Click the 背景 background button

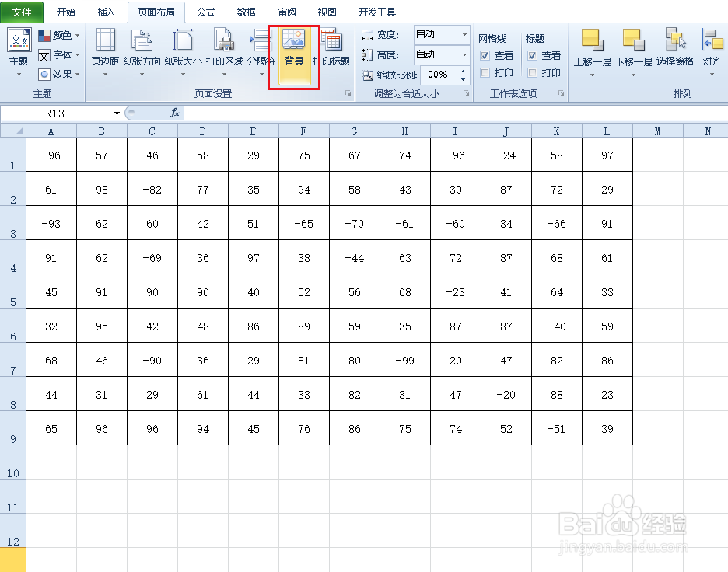294,57
